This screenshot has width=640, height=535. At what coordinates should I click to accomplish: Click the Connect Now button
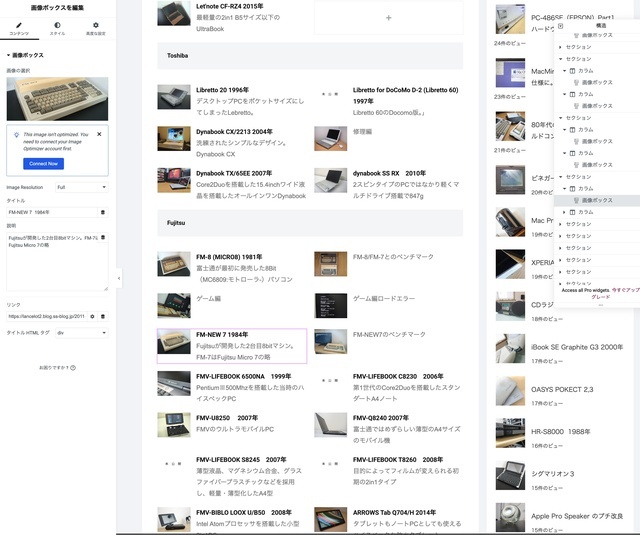(43, 164)
